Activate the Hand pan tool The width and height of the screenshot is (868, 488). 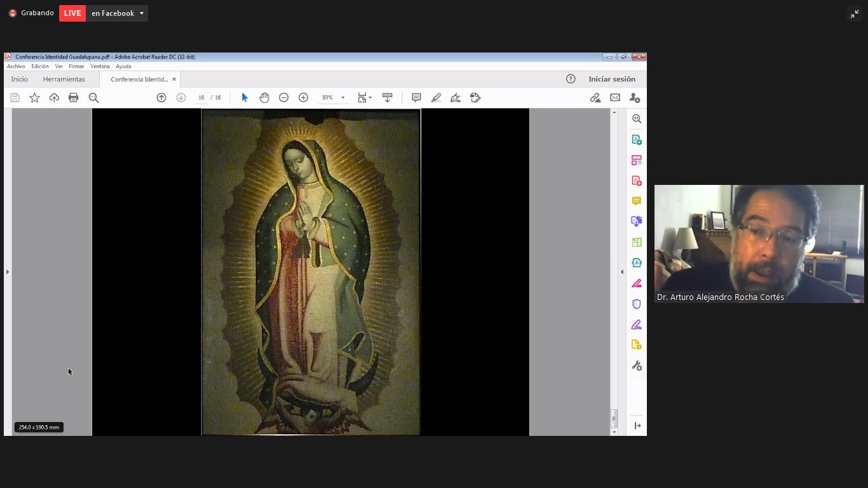click(x=264, y=98)
